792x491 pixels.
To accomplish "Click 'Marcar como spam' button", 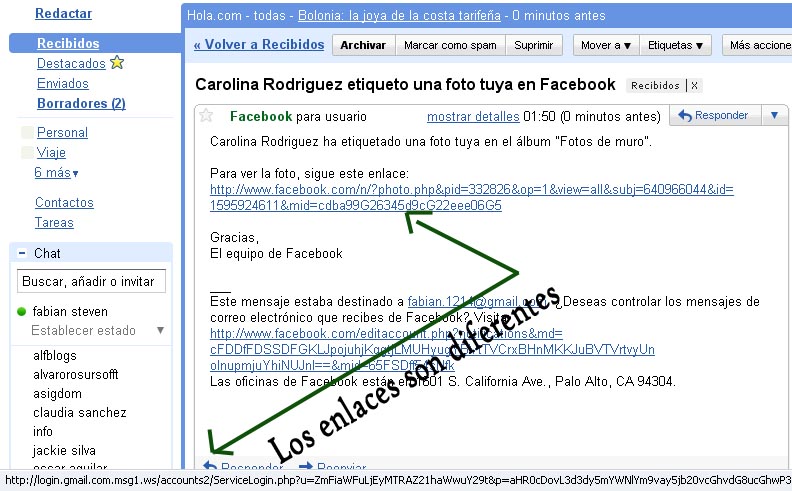I will coord(450,45).
